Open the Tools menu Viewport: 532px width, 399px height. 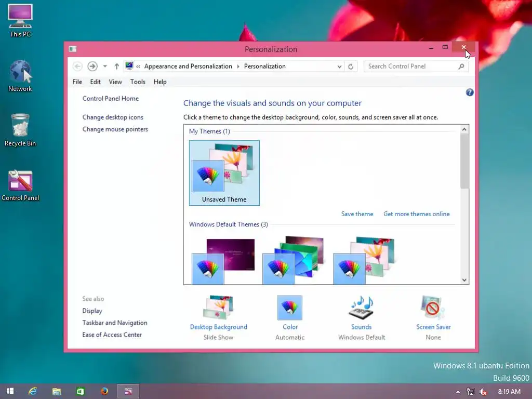tap(138, 82)
